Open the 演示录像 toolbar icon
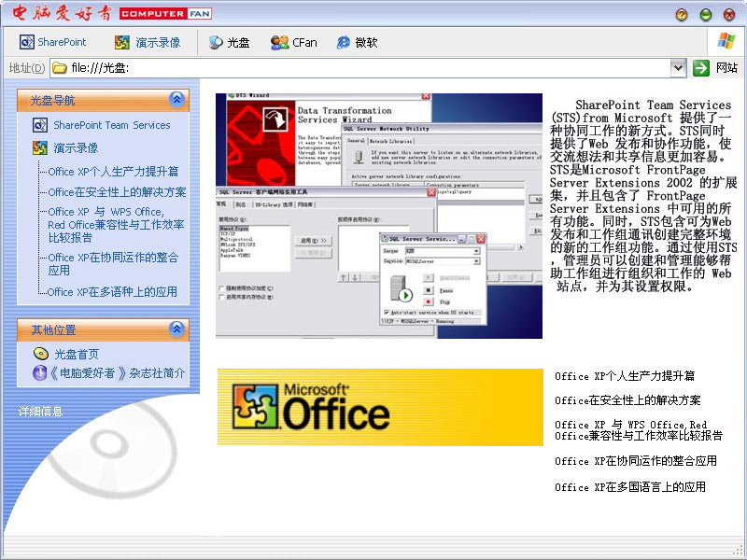 pyautogui.click(x=122, y=42)
